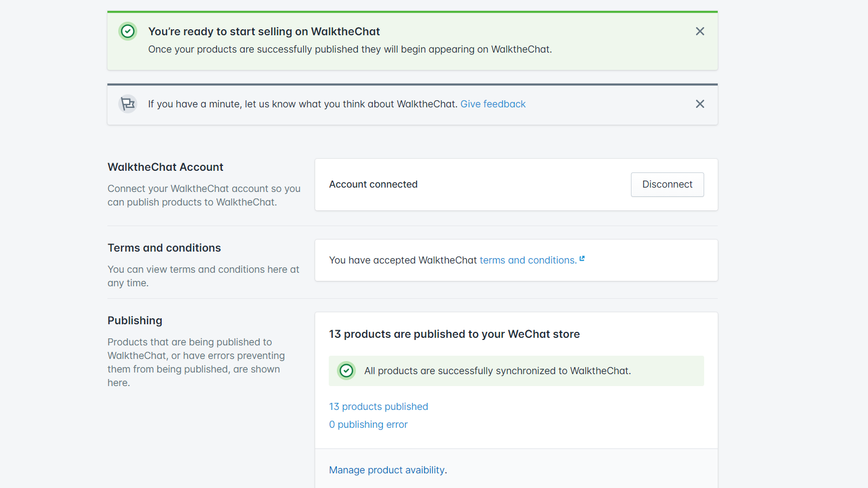Viewport: 868px width, 488px height.
Task: Click the WeChat store publishing title
Action: point(455,334)
